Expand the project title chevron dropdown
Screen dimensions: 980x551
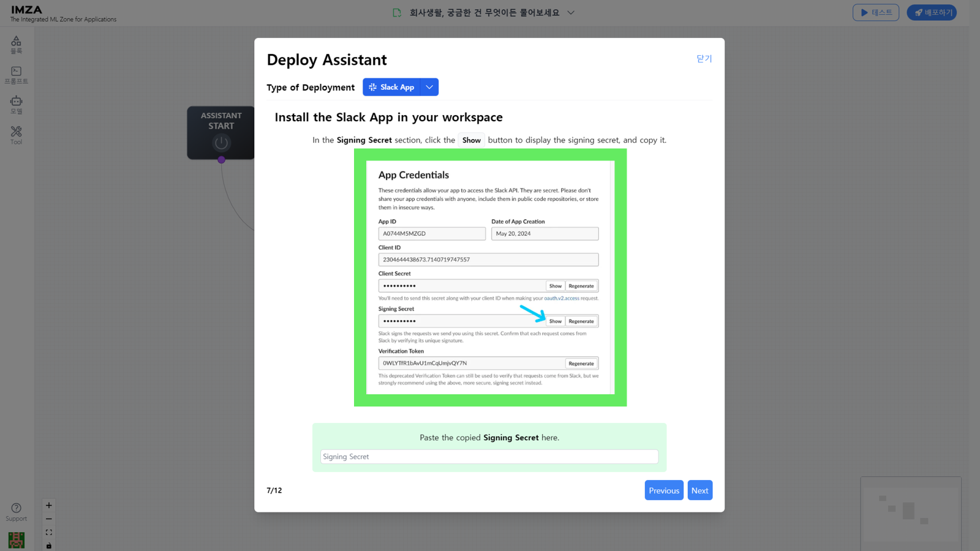point(571,13)
